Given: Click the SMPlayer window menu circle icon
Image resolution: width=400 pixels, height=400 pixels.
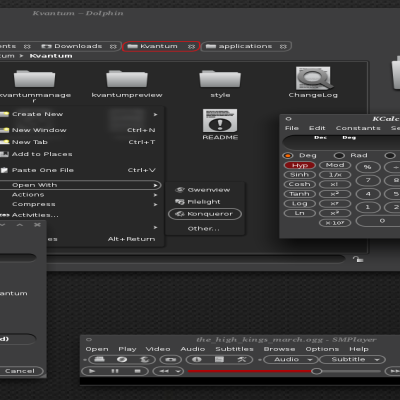Looking at the screenshot, I should point(89,340).
